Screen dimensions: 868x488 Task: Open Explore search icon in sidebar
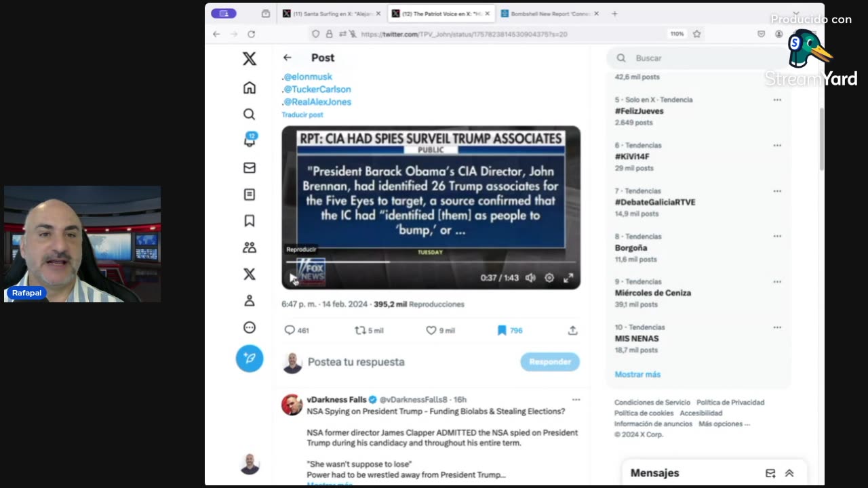coord(250,114)
